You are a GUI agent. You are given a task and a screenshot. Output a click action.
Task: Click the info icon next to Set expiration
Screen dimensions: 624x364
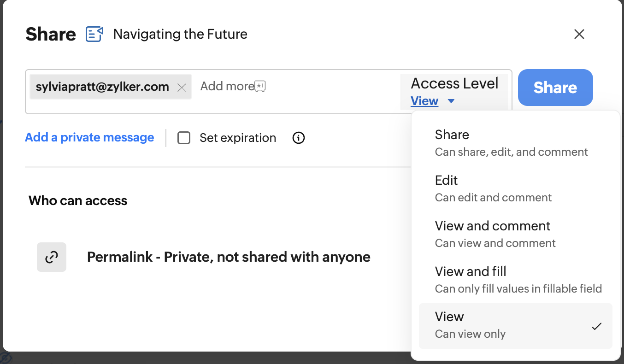click(299, 138)
